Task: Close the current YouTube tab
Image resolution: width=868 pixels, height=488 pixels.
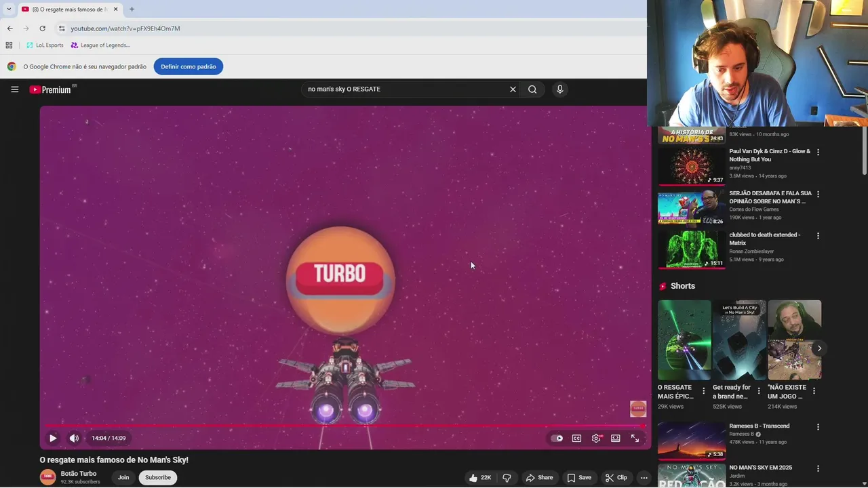Action: click(x=115, y=9)
